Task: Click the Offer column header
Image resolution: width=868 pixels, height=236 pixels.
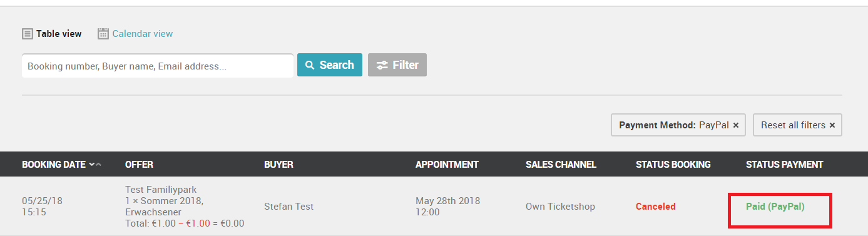Action: coord(139,165)
